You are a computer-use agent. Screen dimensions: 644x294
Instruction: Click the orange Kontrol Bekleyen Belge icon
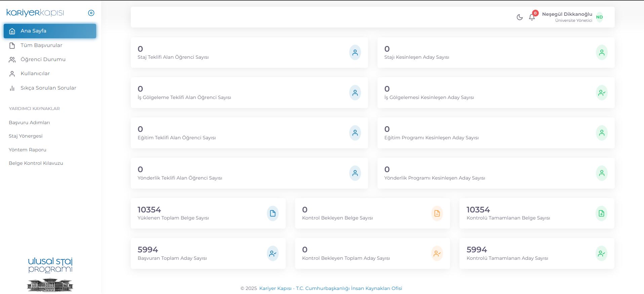(x=437, y=213)
